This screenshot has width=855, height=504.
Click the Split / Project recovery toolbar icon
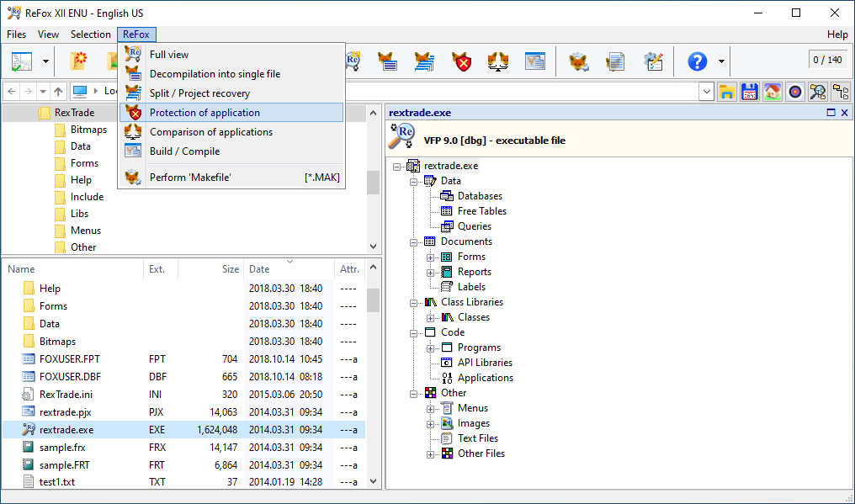pyautogui.click(x=423, y=61)
